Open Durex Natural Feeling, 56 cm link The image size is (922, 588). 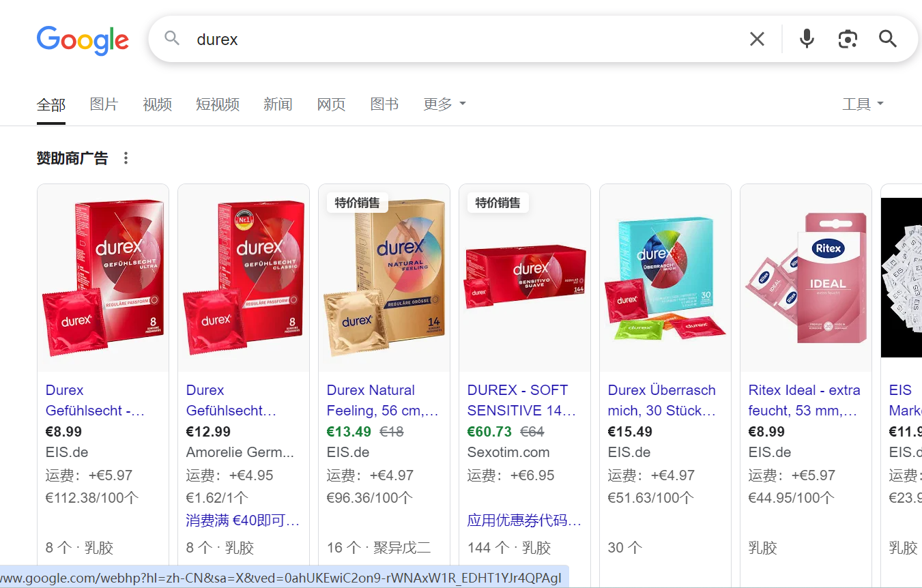383,400
